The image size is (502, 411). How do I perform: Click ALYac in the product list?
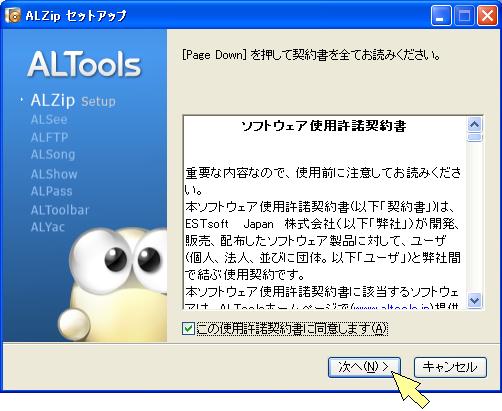pos(47,227)
